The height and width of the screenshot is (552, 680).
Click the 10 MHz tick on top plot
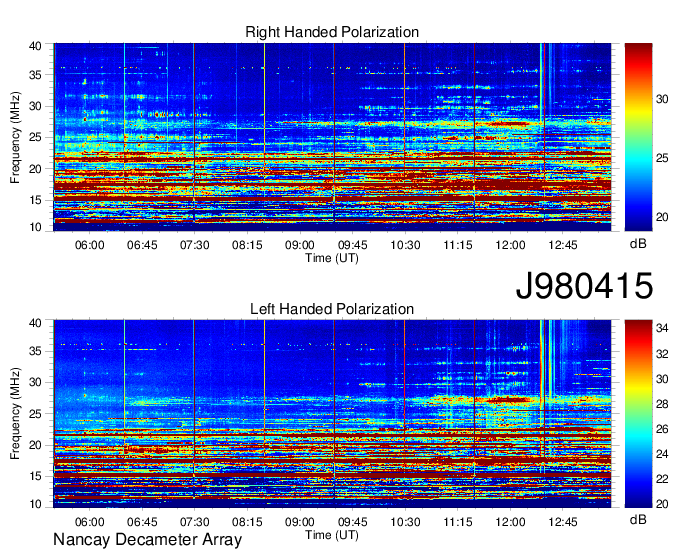(35, 227)
